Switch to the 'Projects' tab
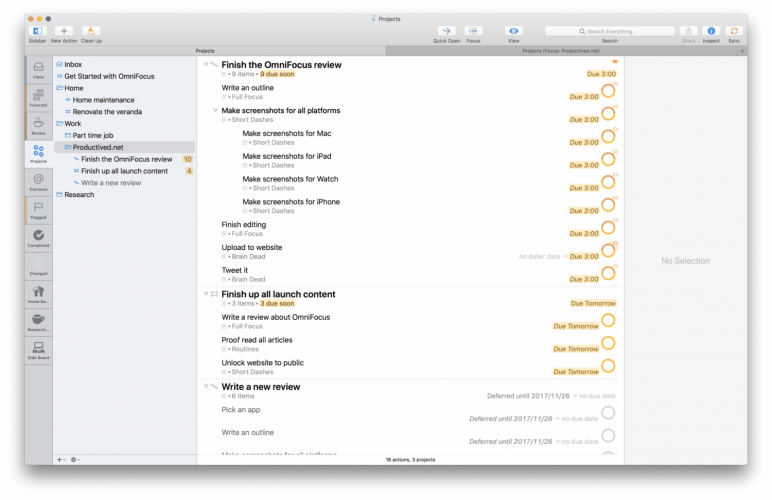 click(x=205, y=50)
